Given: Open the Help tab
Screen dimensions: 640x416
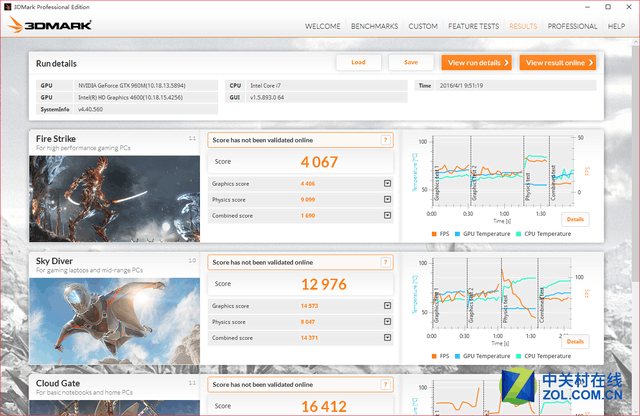Looking at the screenshot, I should [x=616, y=26].
